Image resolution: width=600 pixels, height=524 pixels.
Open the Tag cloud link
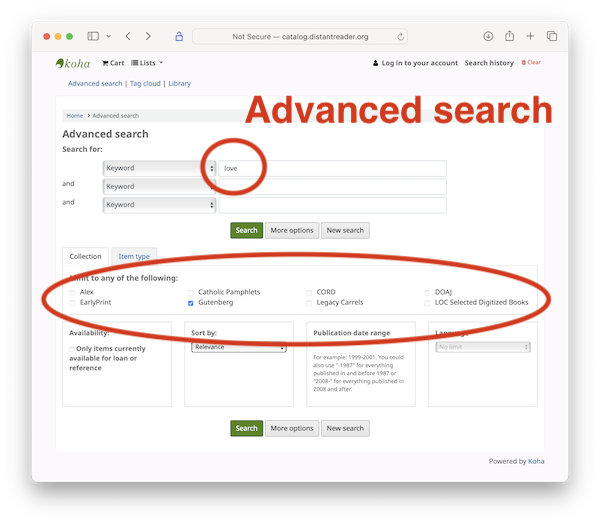[x=145, y=84]
